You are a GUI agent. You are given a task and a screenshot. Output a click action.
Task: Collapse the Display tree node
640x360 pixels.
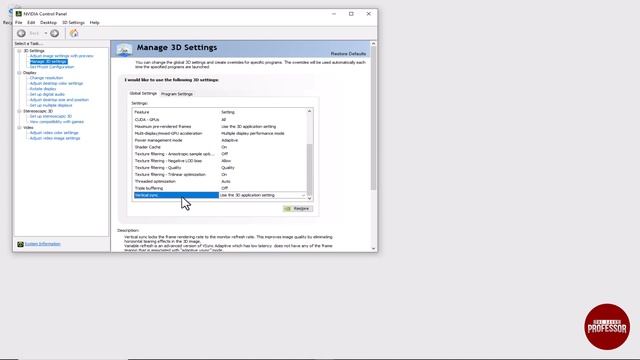click(19, 73)
